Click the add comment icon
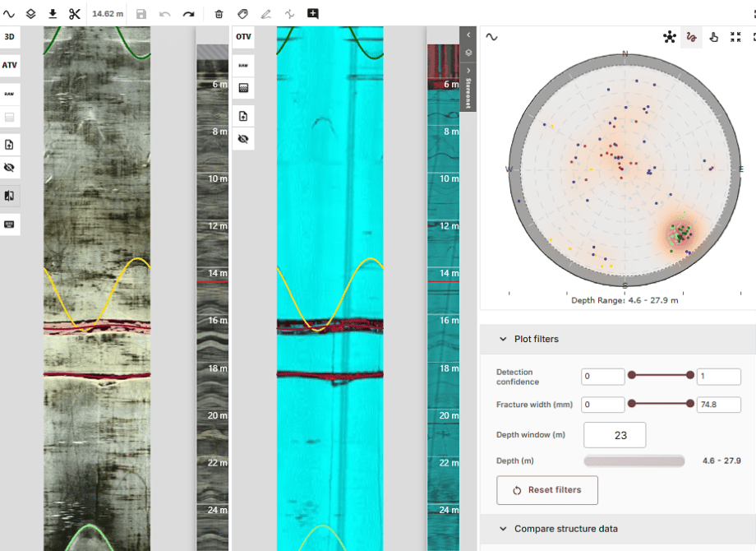This screenshot has width=756, height=551. (x=313, y=13)
